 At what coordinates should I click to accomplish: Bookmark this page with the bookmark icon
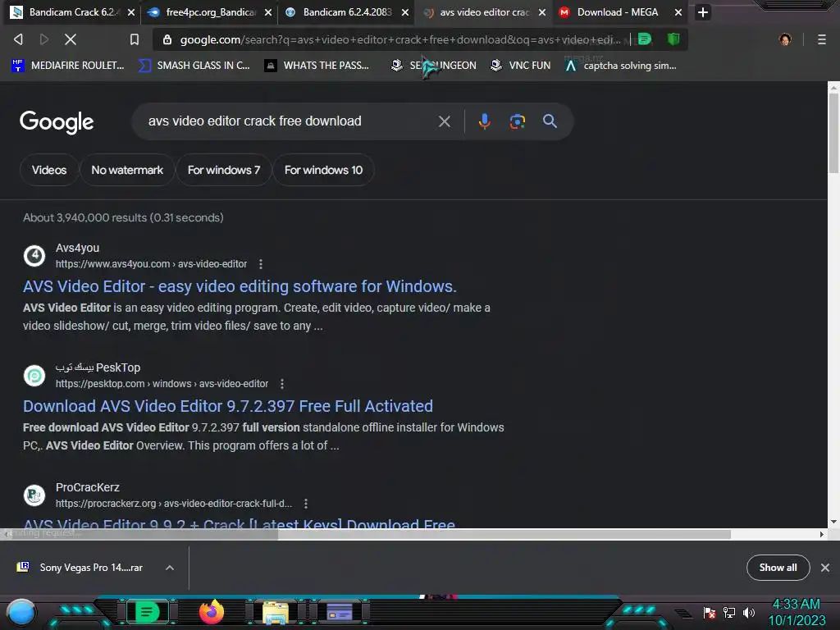pos(135,39)
